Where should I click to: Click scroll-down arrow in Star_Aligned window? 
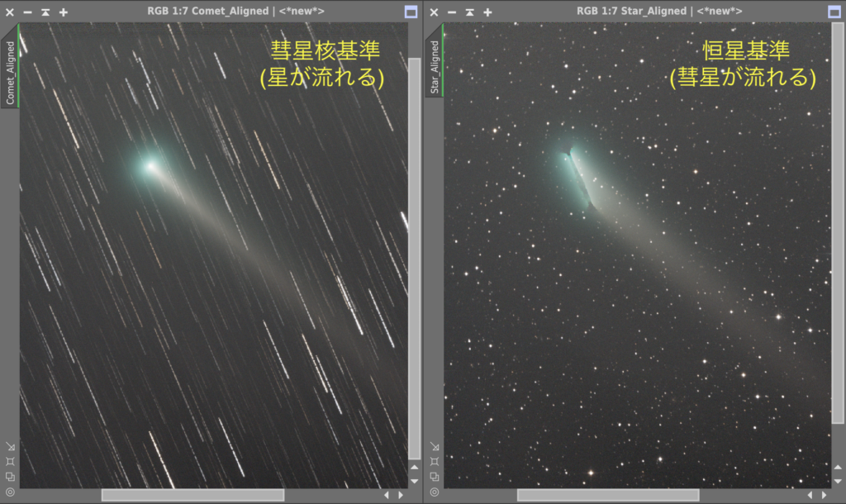838,481
